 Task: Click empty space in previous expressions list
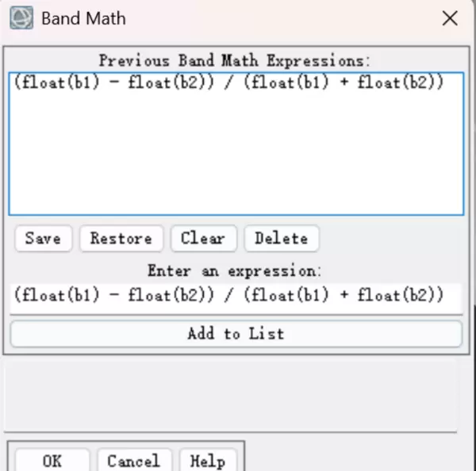(x=236, y=159)
